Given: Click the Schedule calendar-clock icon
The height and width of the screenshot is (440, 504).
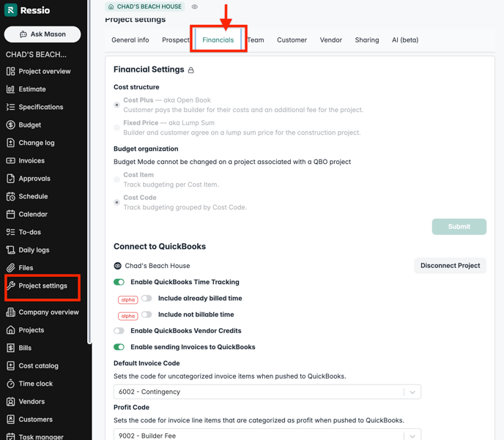Looking at the screenshot, I should pos(10,196).
